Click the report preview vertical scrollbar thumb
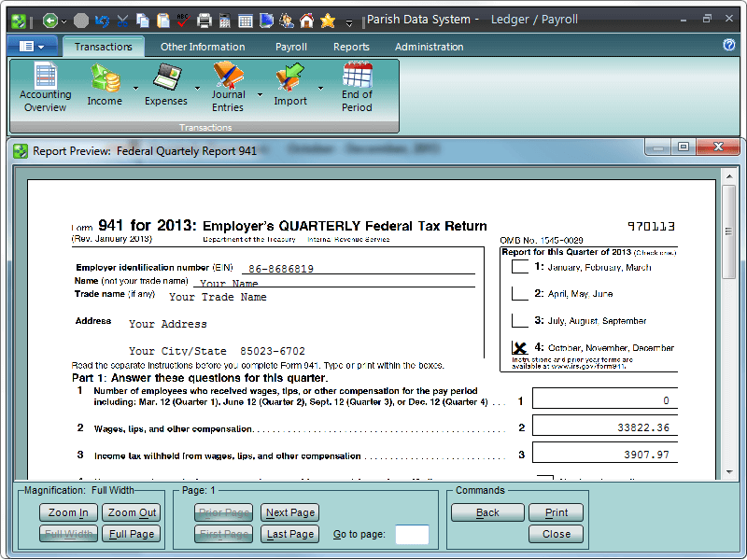 [x=728, y=231]
